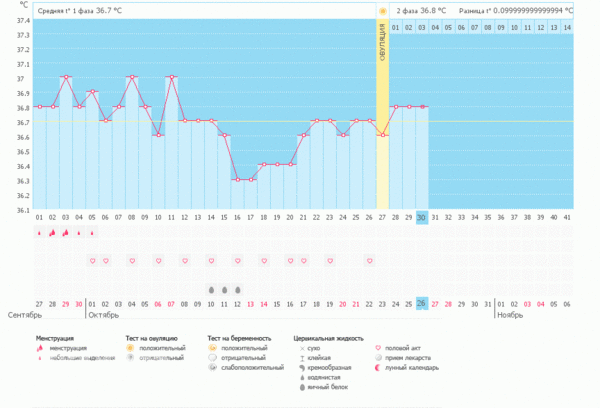Click phase 2 day 01 column header
This screenshot has height=408, width=600.
pyautogui.click(x=396, y=27)
